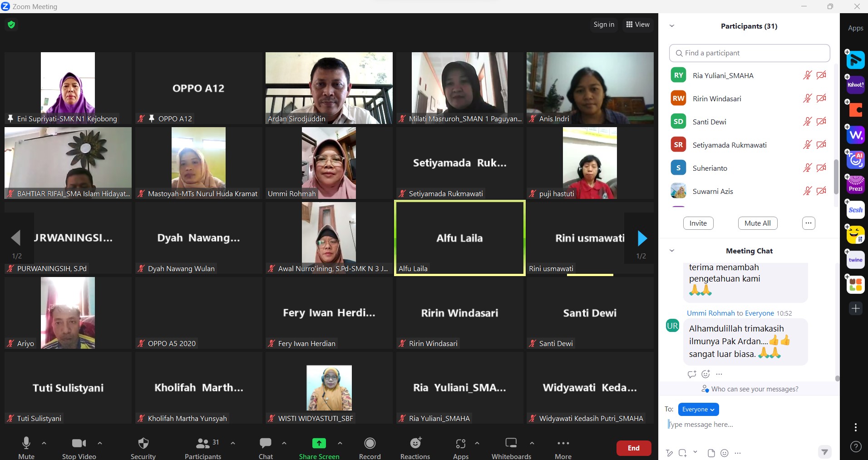Toggle mute icon for Suwarni Azis

click(x=807, y=191)
